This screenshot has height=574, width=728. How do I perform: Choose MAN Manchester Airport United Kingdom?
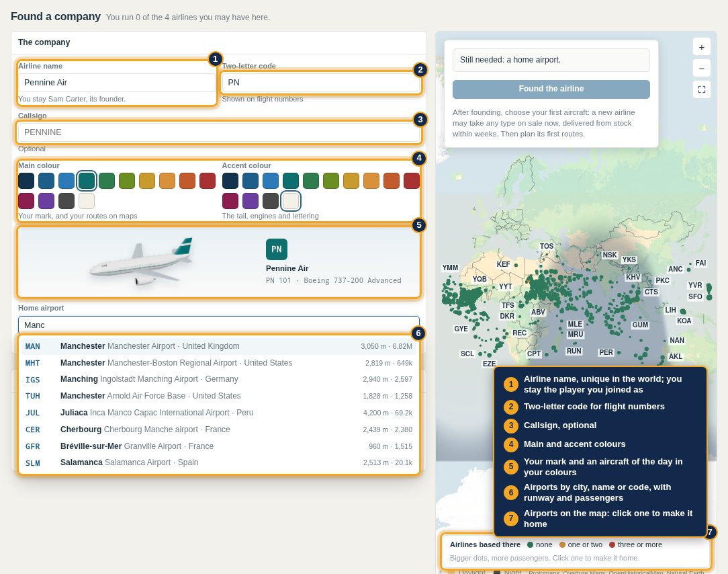pyautogui.click(x=219, y=346)
